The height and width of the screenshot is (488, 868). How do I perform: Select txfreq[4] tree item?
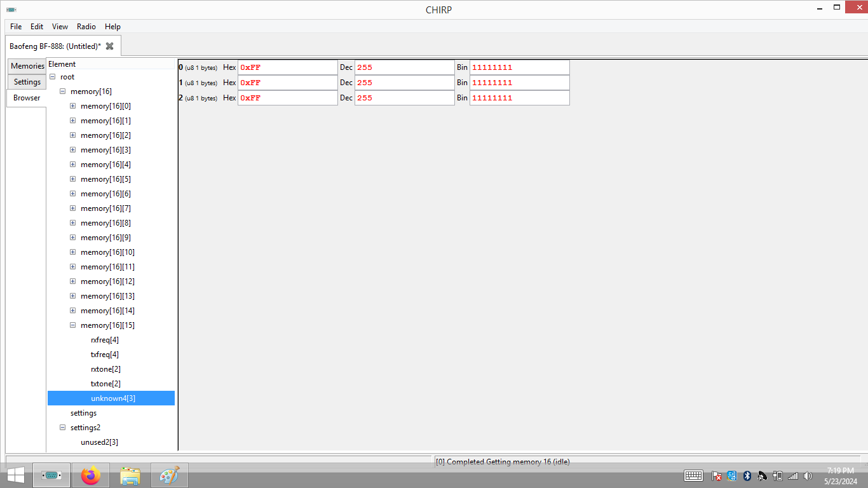[105, 355]
